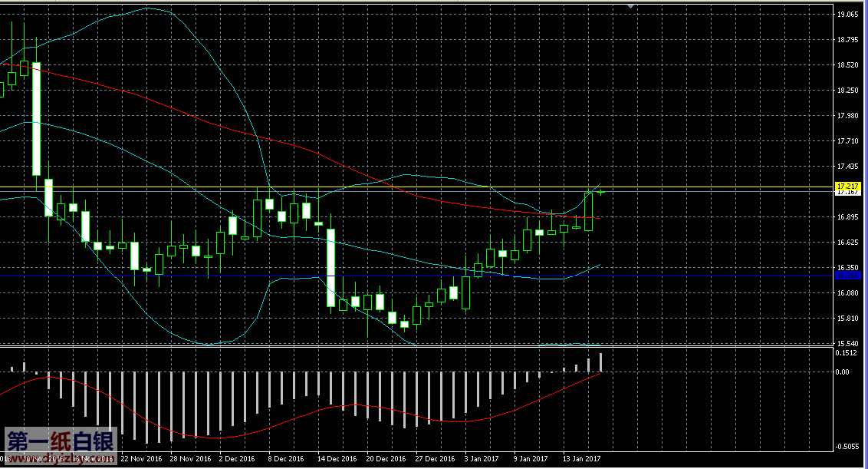Image resolution: width=868 pixels, height=469 pixels.
Task: Click the latest green candle near 13 Jan 2017
Action: pos(589,211)
